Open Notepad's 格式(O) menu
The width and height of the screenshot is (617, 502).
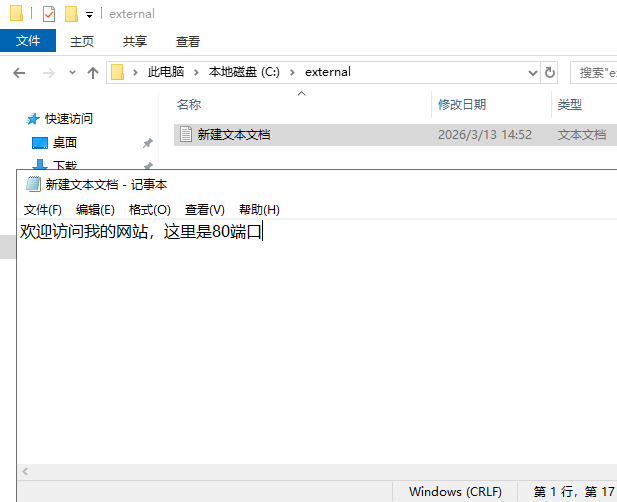tap(150, 209)
